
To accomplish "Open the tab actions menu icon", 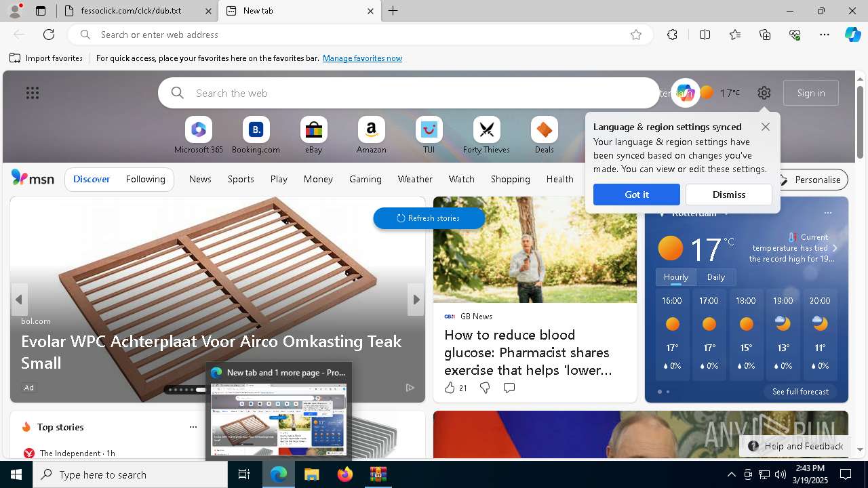I will [x=41, y=11].
